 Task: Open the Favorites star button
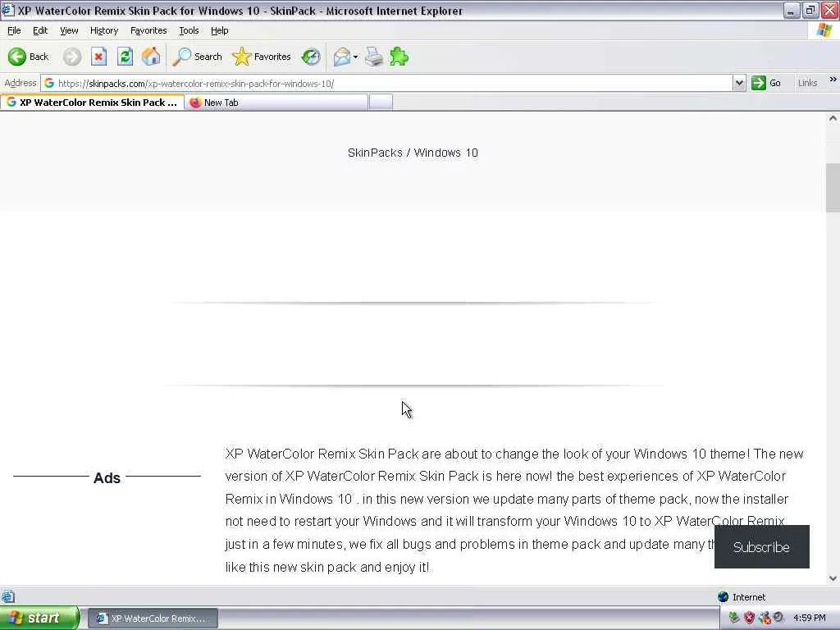click(262, 57)
